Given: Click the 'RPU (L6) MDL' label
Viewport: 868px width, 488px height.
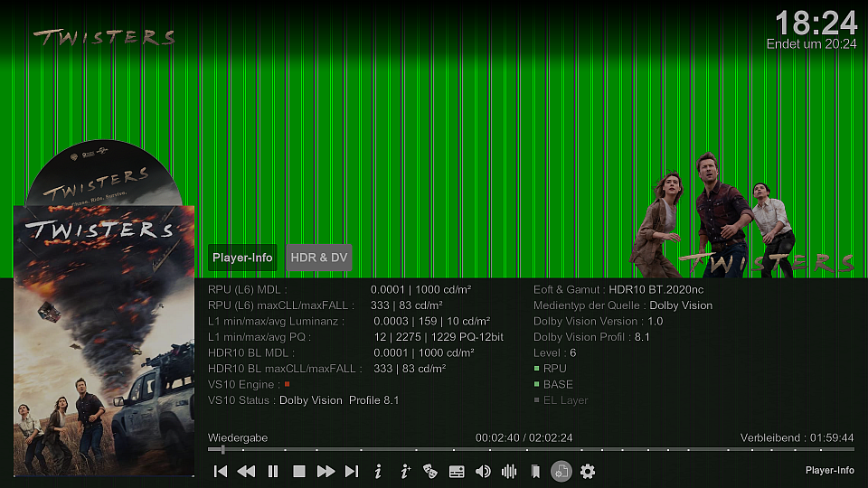Looking at the screenshot, I should pyautogui.click(x=248, y=289).
